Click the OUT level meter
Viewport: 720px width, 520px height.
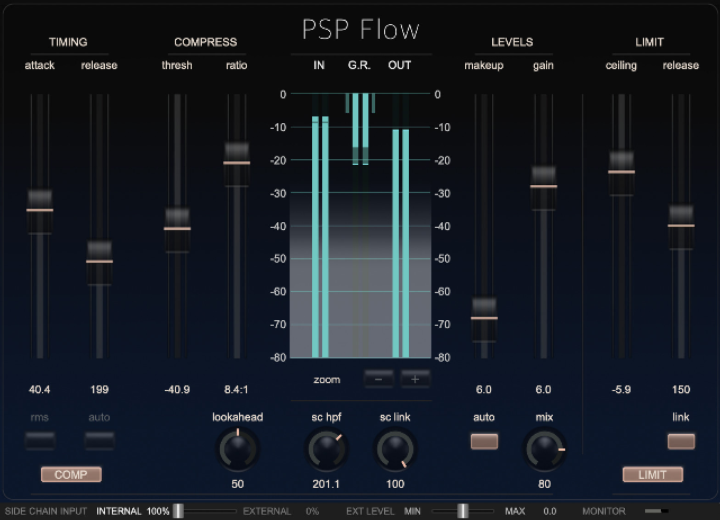pyautogui.click(x=400, y=226)
